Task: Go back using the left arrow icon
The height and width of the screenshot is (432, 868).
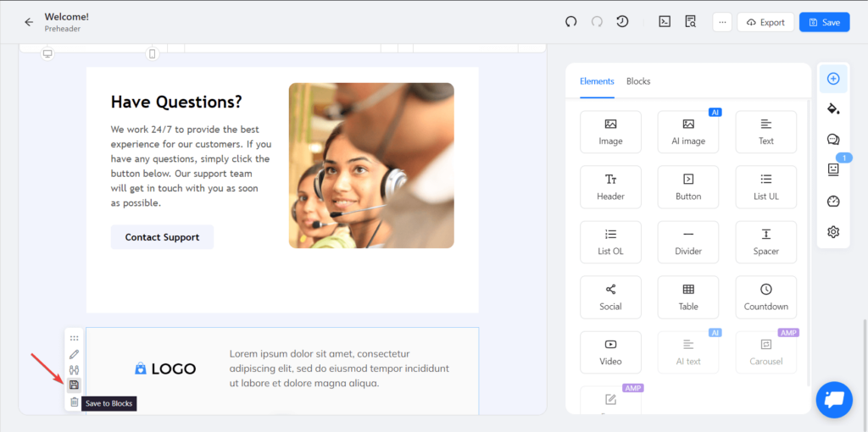Action: 29,22
